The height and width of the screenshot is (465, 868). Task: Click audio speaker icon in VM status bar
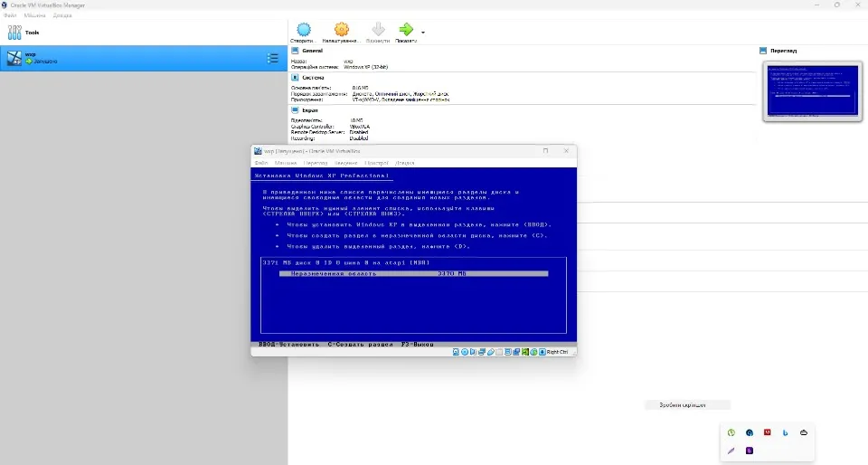(x=473, y=352)
